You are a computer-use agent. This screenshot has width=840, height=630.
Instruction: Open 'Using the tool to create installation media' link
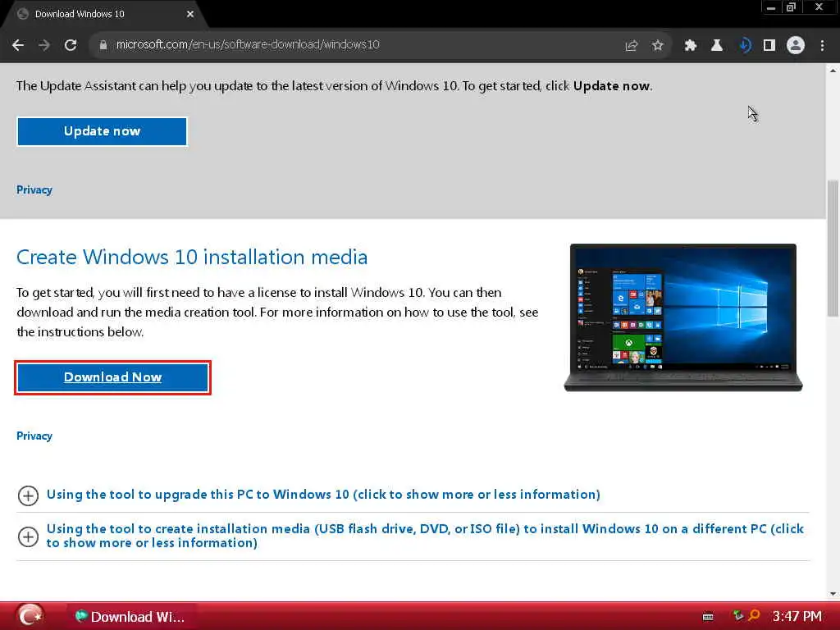pos(425,536)
